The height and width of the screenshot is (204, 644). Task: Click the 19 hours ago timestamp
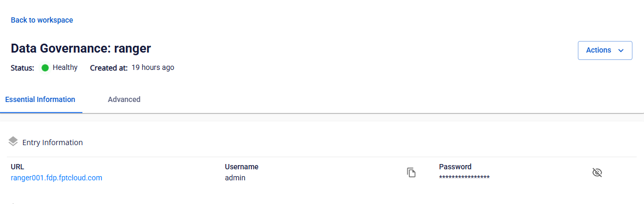tap(153, 68)
